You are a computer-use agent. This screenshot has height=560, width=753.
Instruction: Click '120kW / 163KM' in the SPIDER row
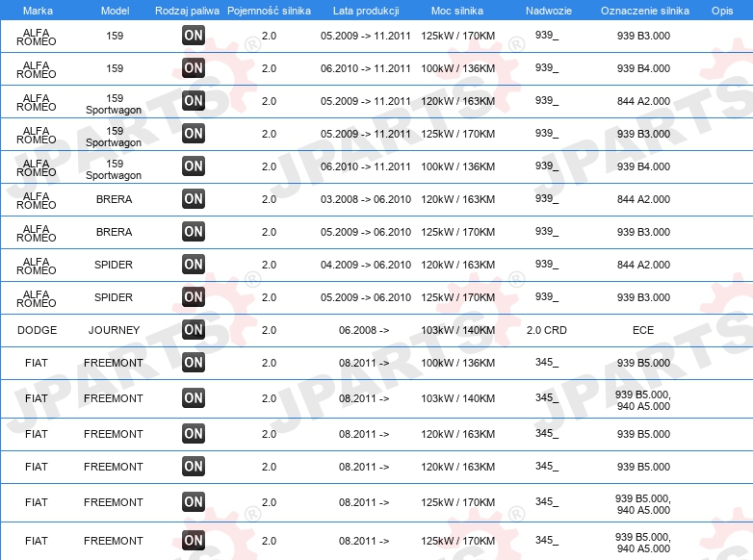point(457,265)
